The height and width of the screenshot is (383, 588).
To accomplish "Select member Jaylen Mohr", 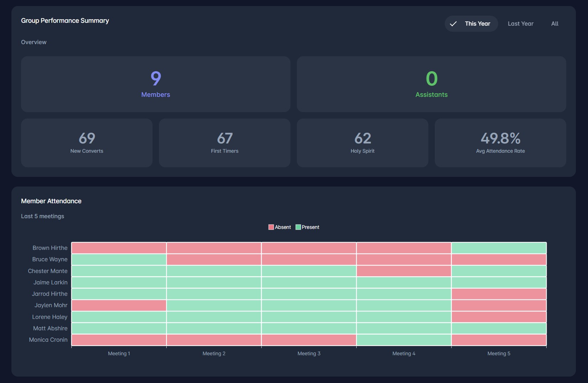I will pos(50,305).
